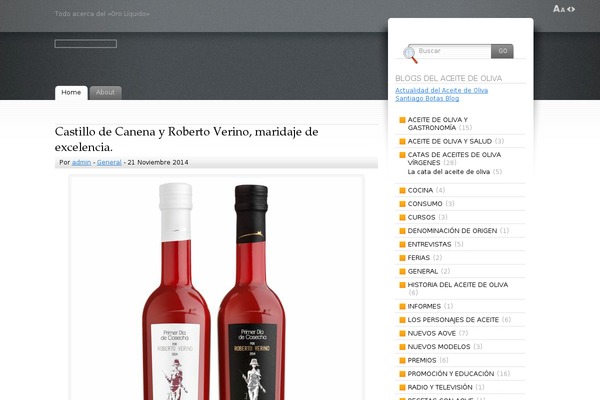Viewport: 600px width, 400px height.
Task: Open Catas de Aceites de Oliva Vírgenes category
Action: (454, 158)
